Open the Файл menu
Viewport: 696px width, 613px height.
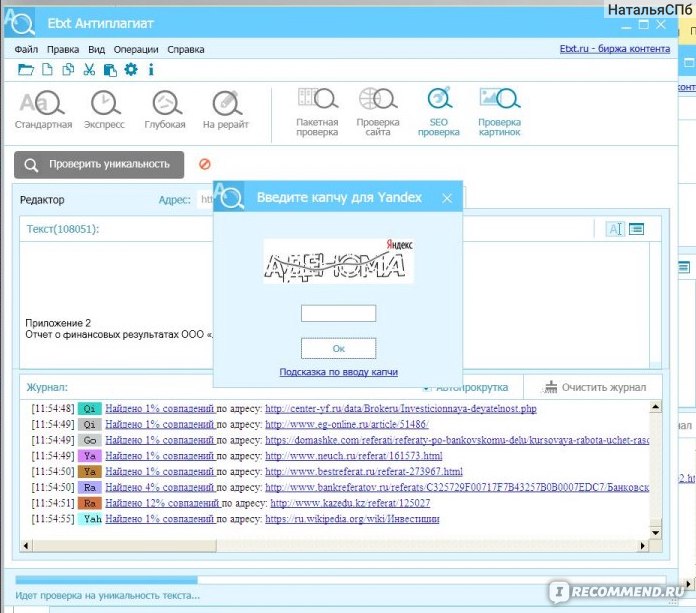(x=26, y=49)
